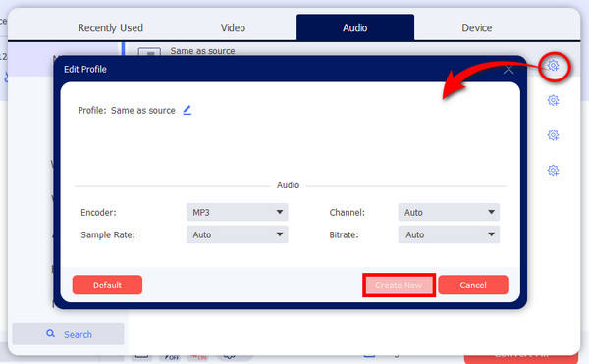This screenshot has width=589, height=364.
Task: Expand the Sample Rate dropdown
Action: click(x=237, y=234)
